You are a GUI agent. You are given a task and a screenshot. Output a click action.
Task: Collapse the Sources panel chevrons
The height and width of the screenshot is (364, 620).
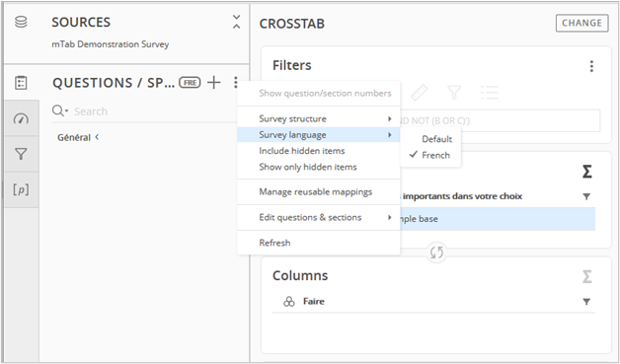[x=236, y=22]
